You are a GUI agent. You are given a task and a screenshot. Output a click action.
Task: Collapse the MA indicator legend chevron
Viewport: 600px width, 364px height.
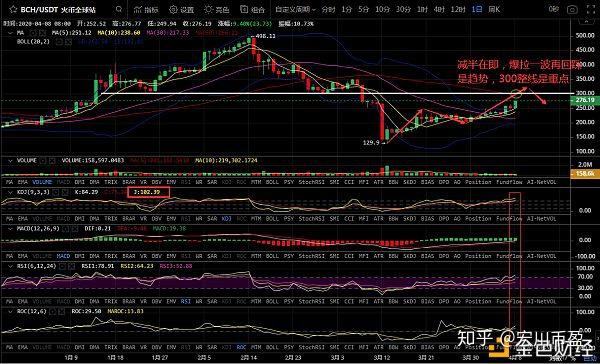tap(10, 33)
